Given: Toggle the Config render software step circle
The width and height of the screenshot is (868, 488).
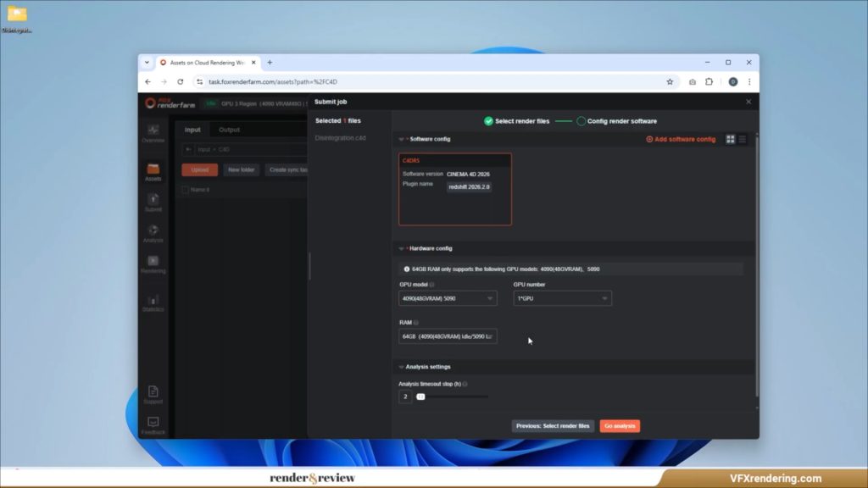Looking at the screenshot, I should tap(581, 121).
